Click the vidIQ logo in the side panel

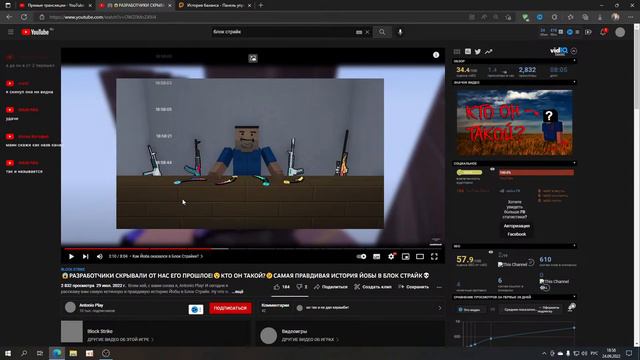(559, 51)
